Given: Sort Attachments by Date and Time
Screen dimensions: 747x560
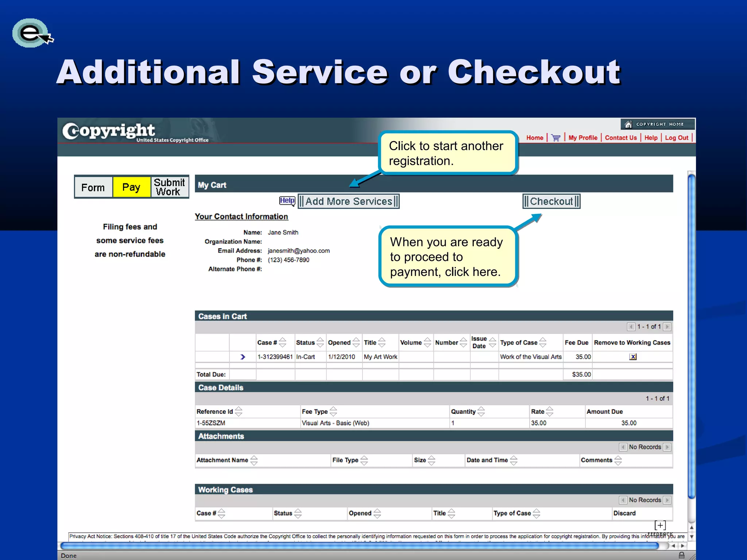Looking at the screenshot, I should coord(514,460).
